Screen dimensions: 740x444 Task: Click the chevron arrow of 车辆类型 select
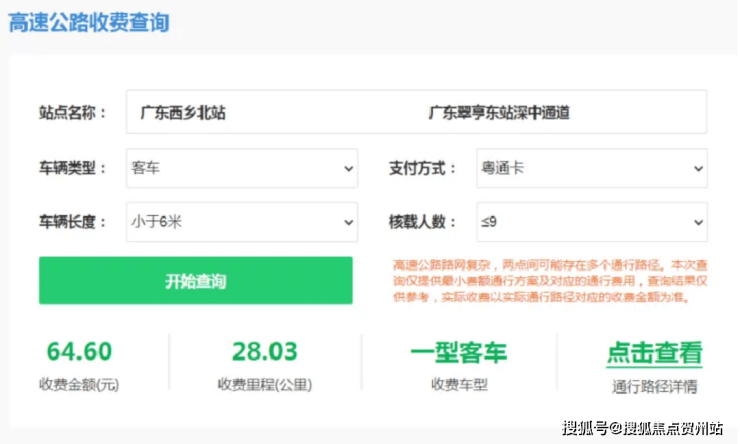point(348,168)
